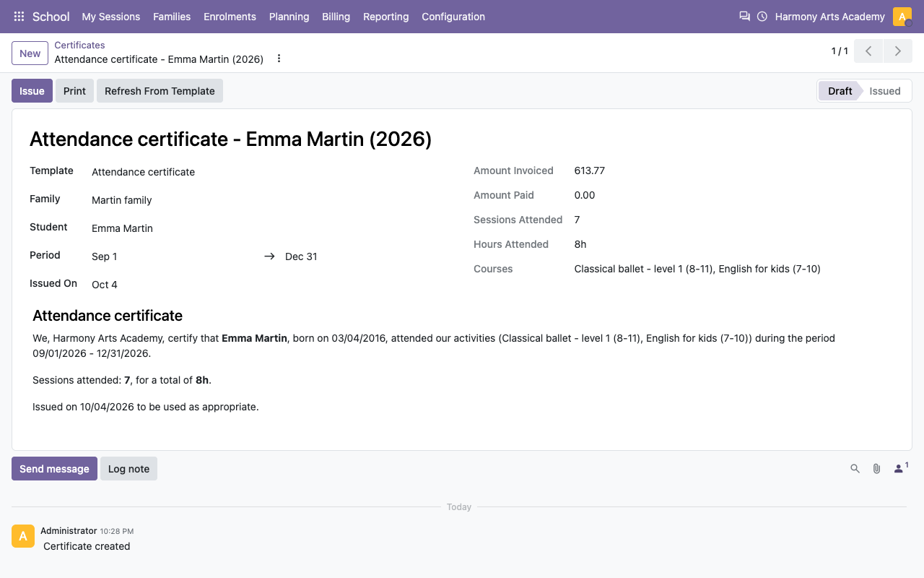This screenshot has width=924, height=578.
Task: Go to previous record arrow
Action: point(868,51)
